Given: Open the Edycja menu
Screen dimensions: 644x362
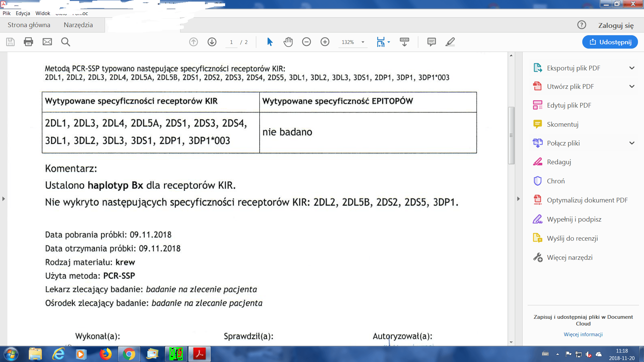Looking at the screenshot, I should [x=23, y=13].
